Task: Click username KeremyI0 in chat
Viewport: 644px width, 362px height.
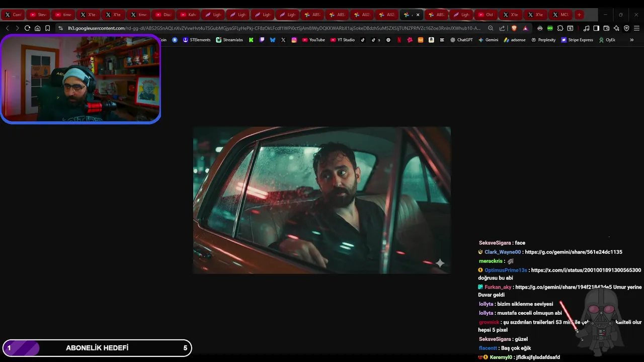Action: (502, 357)
